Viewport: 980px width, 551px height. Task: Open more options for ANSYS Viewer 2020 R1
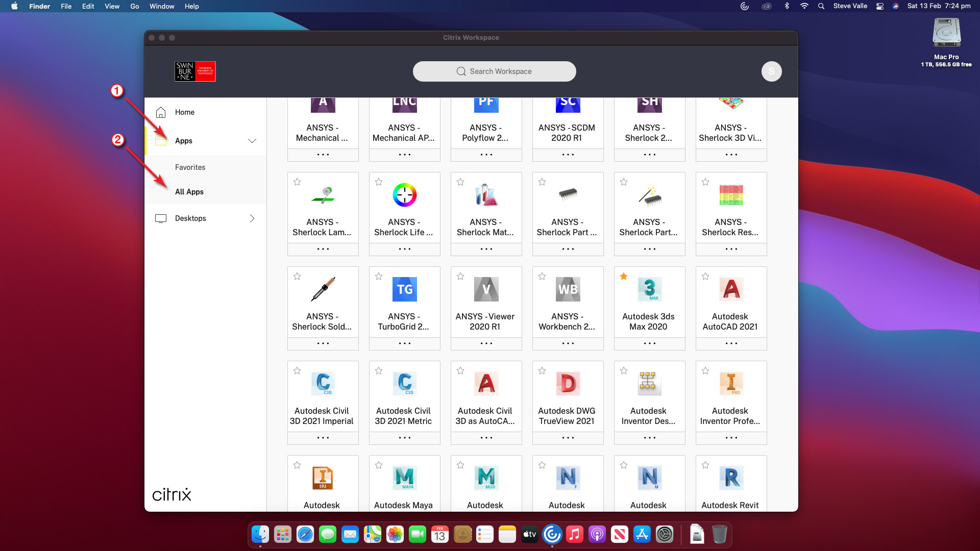coord(486,343)
